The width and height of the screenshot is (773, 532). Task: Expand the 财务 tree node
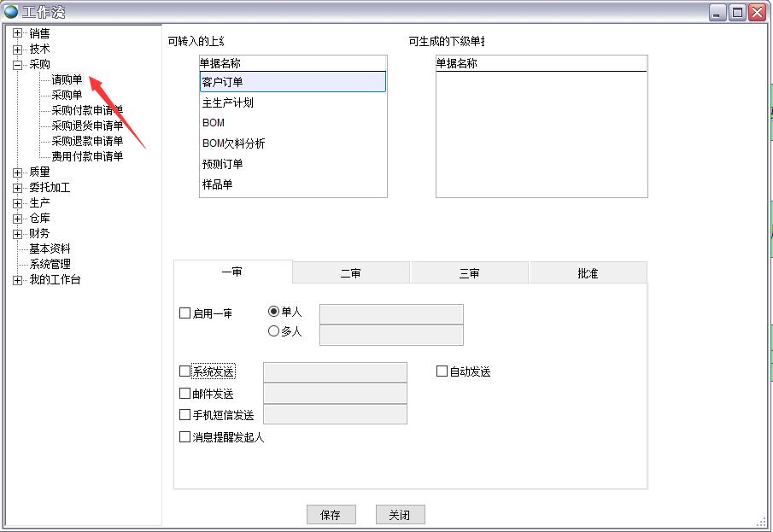click(17, 233)
